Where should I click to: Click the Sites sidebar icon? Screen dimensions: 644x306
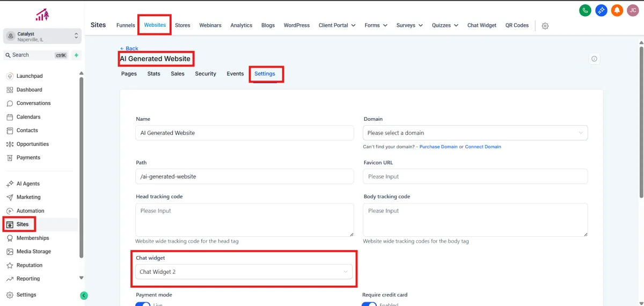pos(10,224)
